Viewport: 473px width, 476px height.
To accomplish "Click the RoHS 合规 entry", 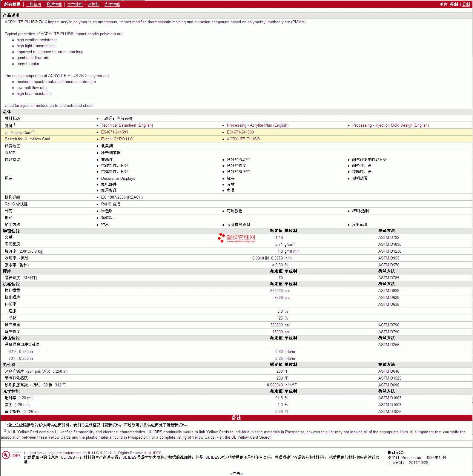I will [x=110, y=204].
